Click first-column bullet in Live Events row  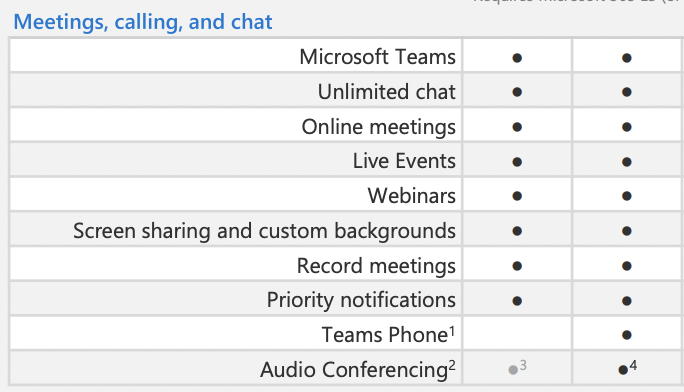click(x=517, y=162)
